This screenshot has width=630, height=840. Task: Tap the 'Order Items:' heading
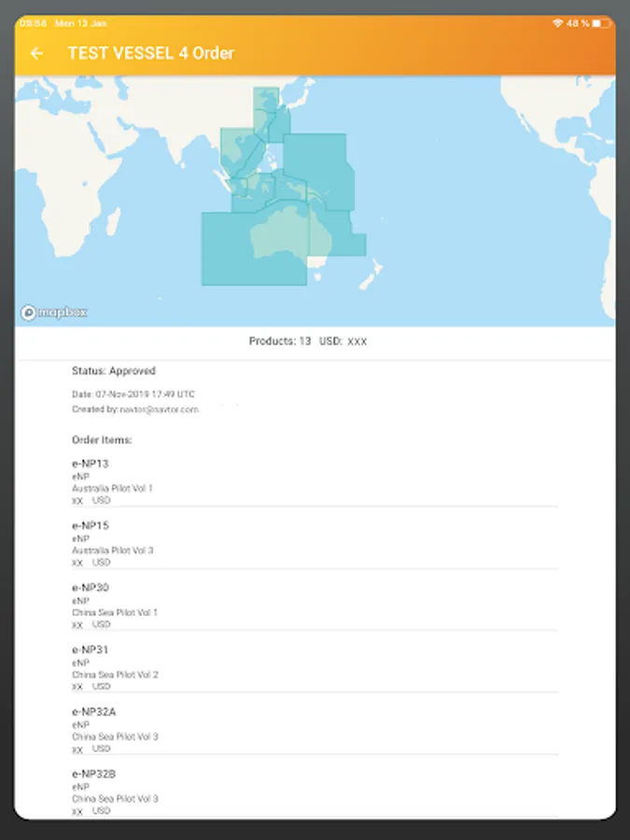(x=102, y=440)
